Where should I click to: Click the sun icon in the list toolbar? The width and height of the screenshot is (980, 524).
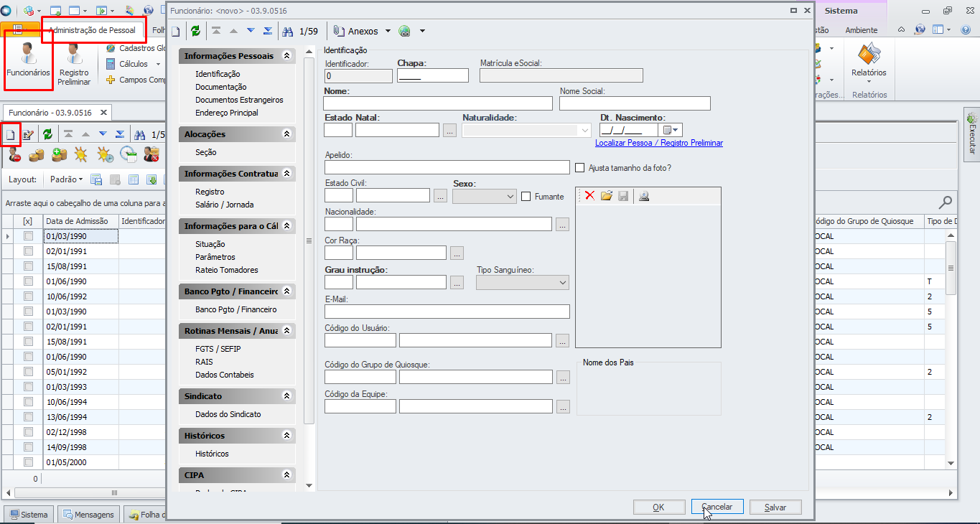tap(81, 154)
